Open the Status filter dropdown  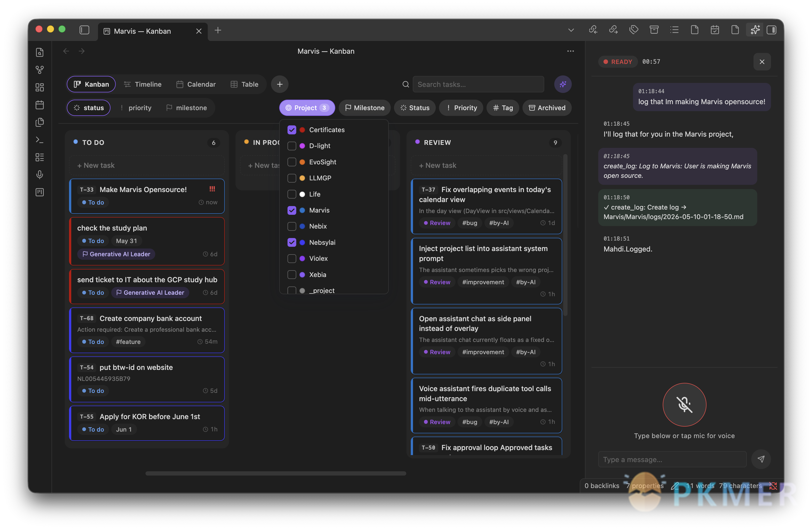point(414,108)
